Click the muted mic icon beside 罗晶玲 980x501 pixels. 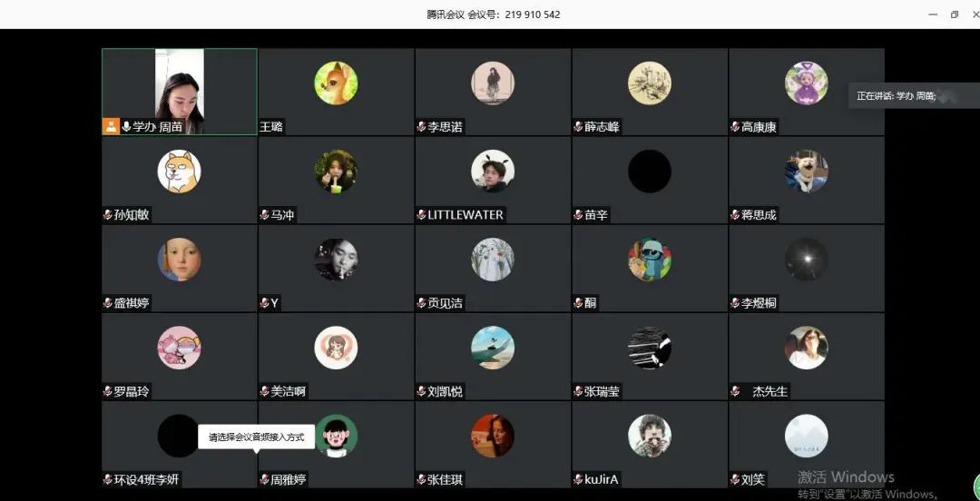point(107,391)
